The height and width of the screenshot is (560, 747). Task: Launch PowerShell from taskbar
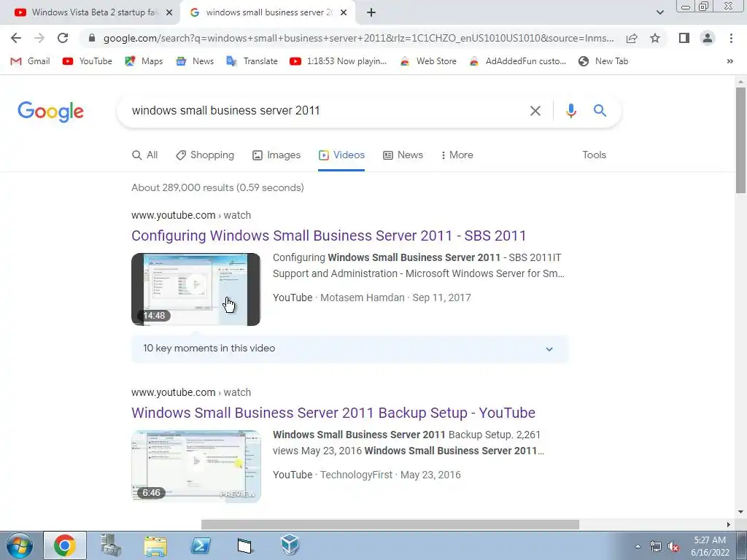[x=201, y=545]
